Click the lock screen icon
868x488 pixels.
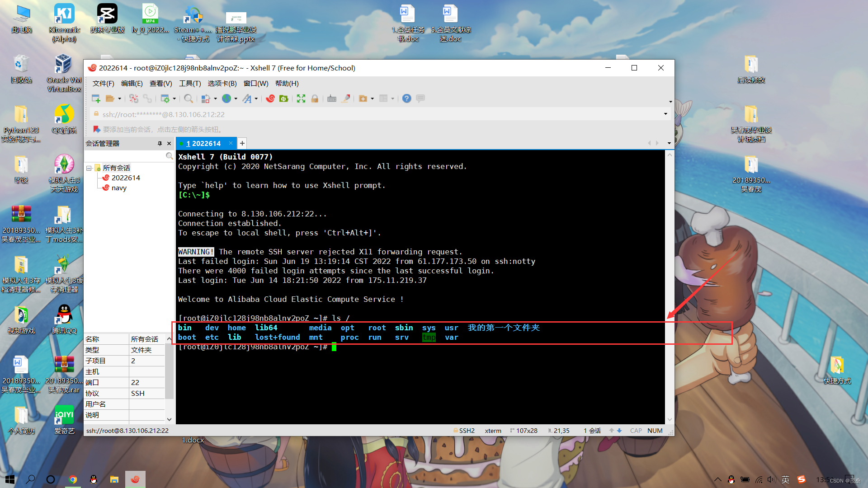point(315,99)
